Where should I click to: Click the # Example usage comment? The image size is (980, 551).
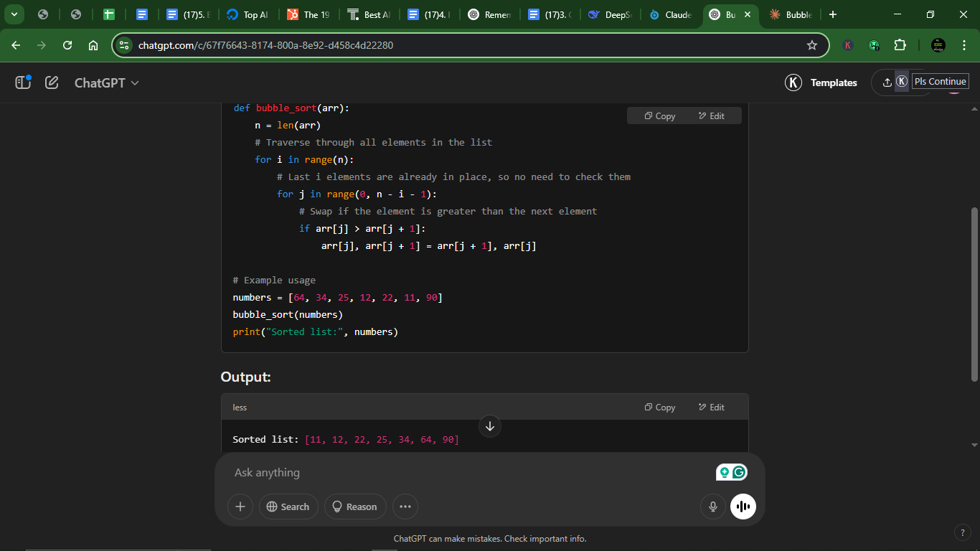click(x=274, y=281)
